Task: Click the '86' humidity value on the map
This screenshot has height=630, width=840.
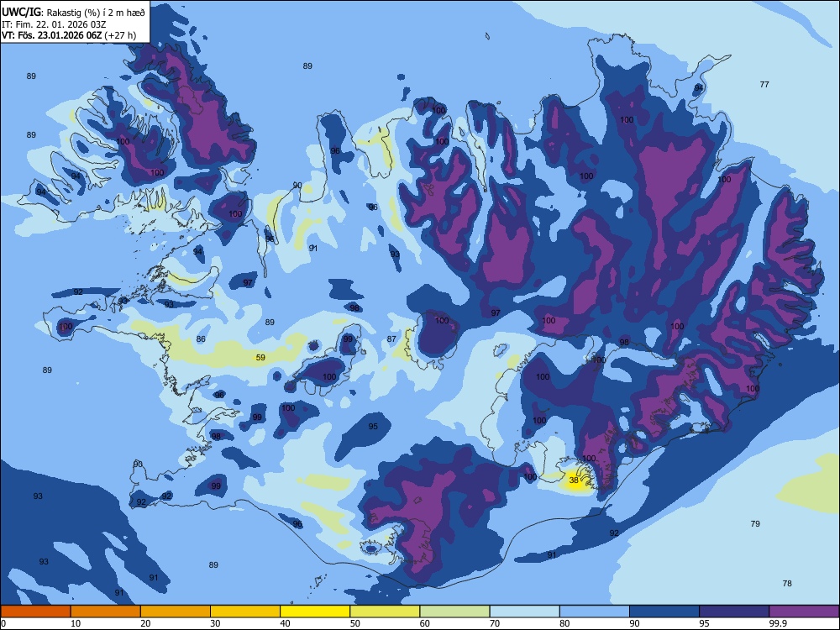Action: click(x=201, y=339)
